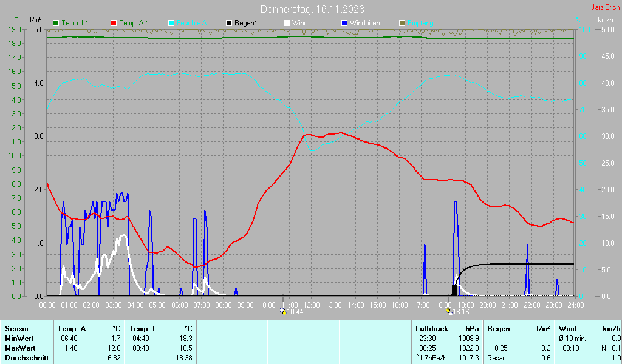The image size is (622, 364).
Task: Click the rain time '18:25'
Action: [x=499, y=348]
